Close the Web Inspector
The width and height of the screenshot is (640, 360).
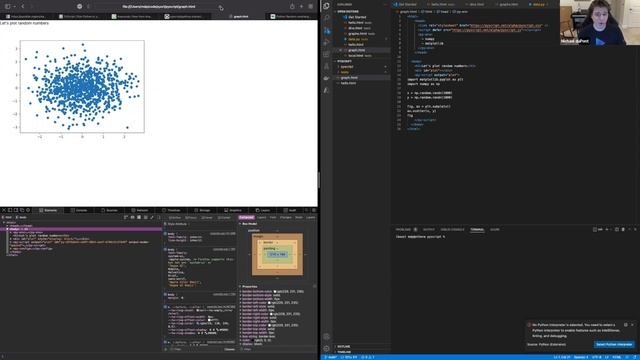click(x=4, y=210)
